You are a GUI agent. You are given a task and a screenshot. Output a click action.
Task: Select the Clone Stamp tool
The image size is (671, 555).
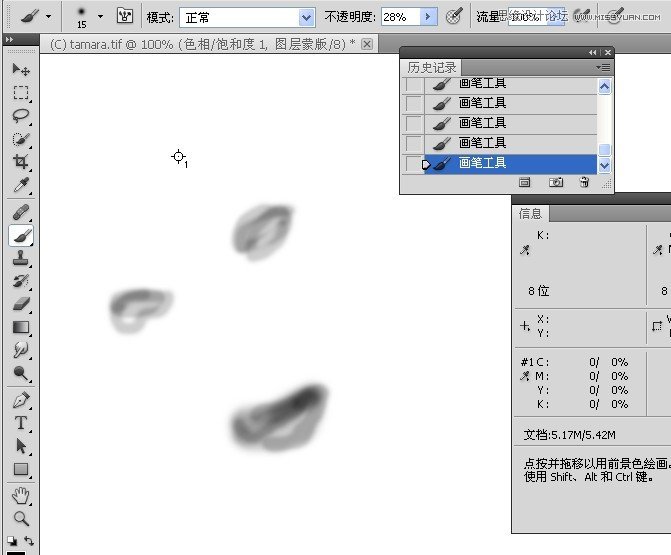[21, 258]
